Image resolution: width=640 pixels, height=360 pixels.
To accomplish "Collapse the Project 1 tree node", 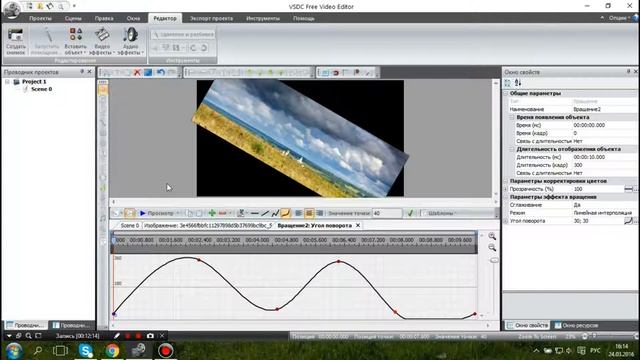I will [x=7, y=82].
